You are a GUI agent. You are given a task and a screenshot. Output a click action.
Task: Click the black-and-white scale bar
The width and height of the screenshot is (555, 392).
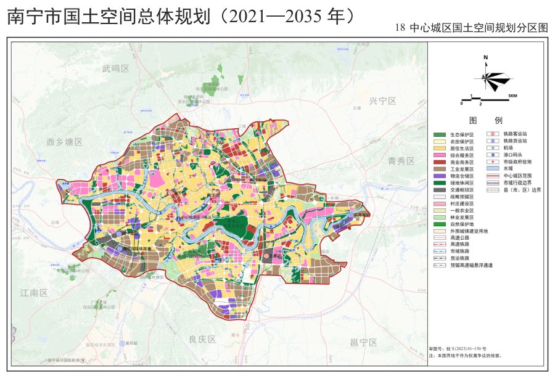pos(486,100)
